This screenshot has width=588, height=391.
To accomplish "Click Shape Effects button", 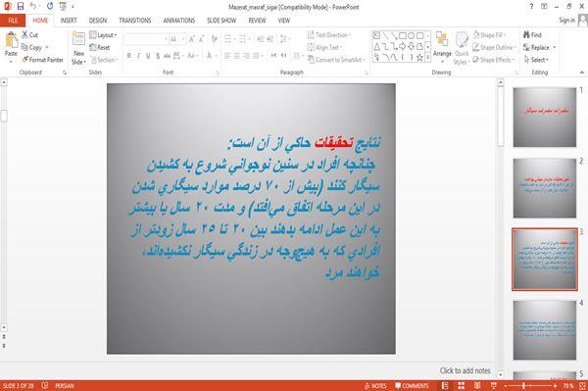I will click(x=494, y=60).
